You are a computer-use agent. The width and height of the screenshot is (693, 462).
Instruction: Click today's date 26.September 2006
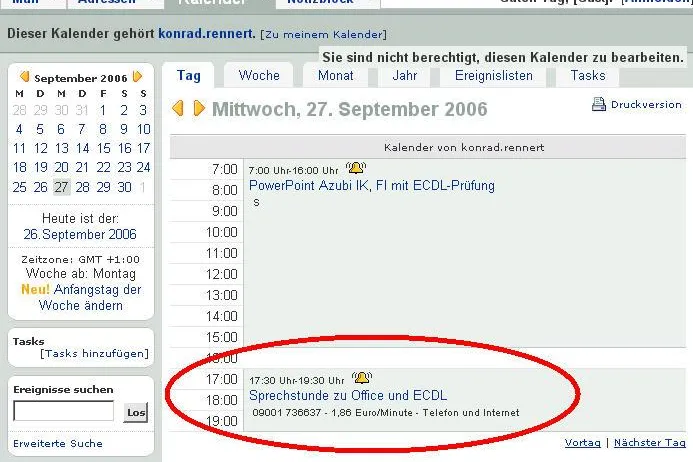pos(80,234)
